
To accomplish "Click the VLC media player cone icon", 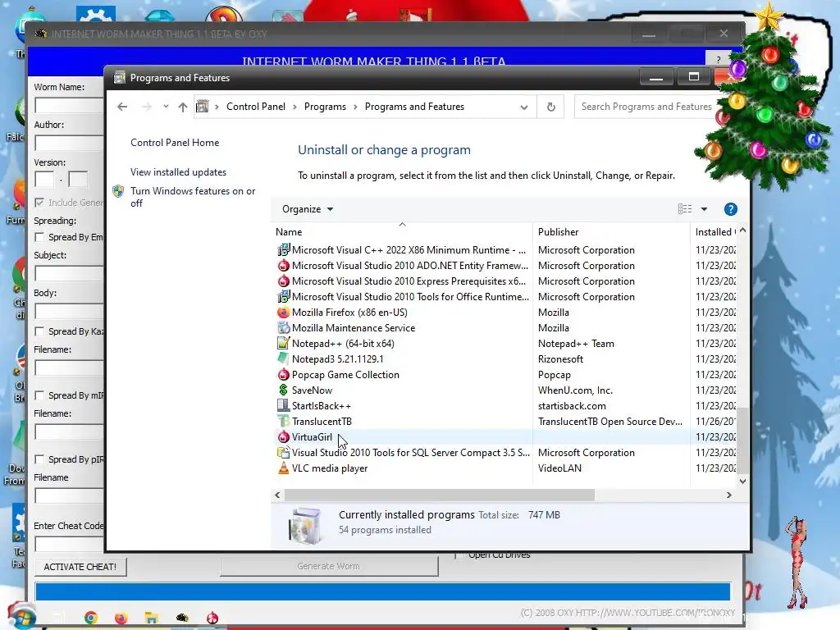I will (283, 468).
